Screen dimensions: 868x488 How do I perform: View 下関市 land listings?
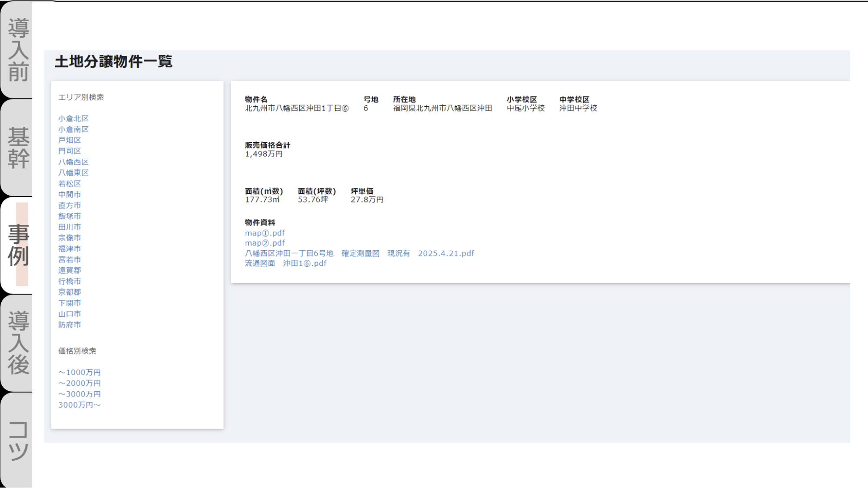69,303
